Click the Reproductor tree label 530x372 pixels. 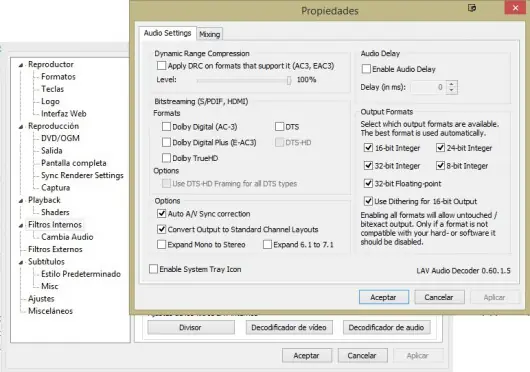tap(51, 64)
